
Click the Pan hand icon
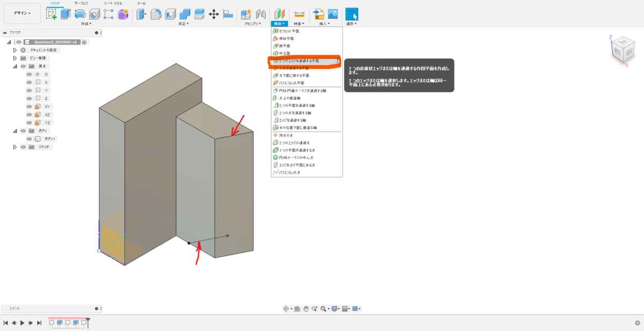[306, 309]
